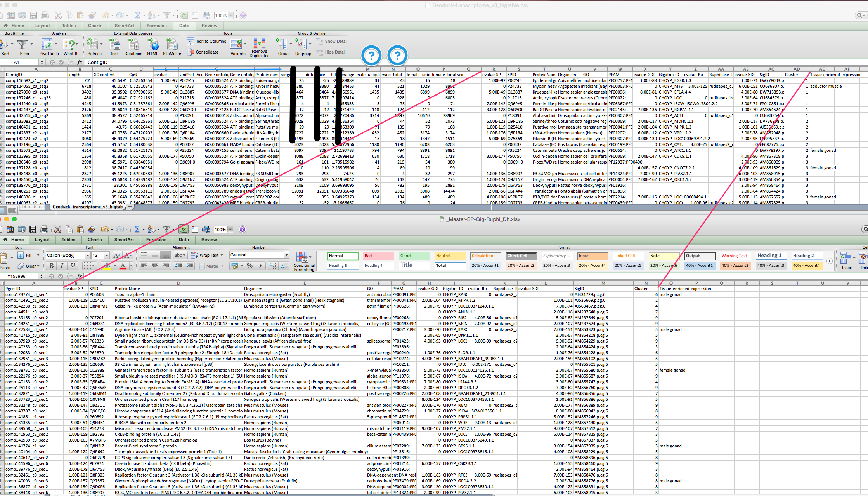Align text right in the Alignment group
The height and width of the screenshot is (496, 868).
click(166, 266)
